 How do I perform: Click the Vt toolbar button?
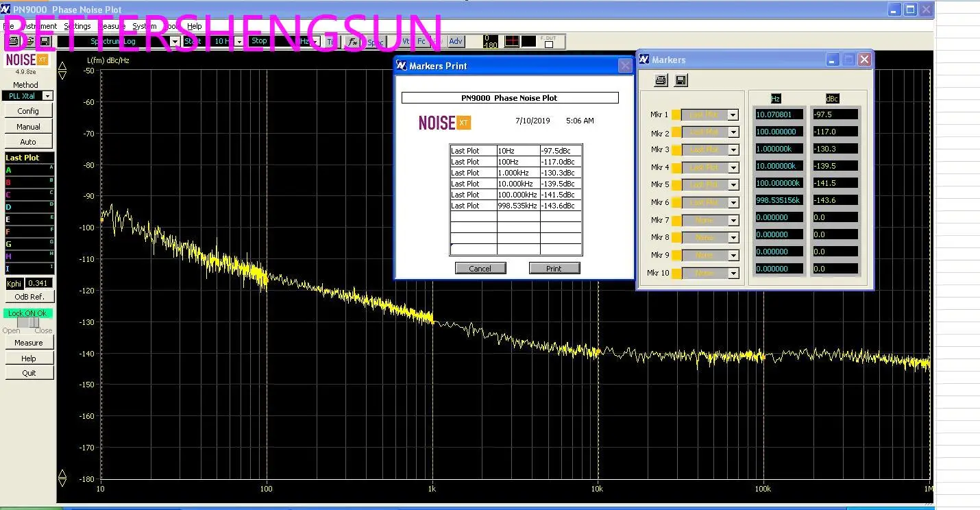click(406, 42)
